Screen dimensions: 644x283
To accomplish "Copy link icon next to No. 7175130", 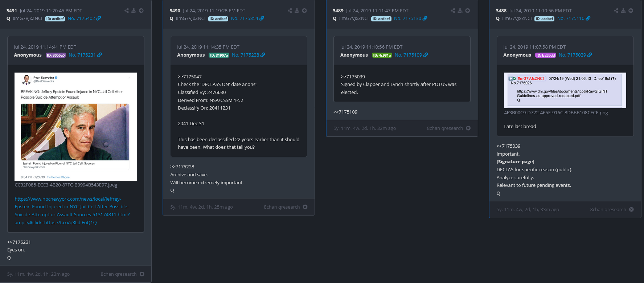I will (425, 18).
